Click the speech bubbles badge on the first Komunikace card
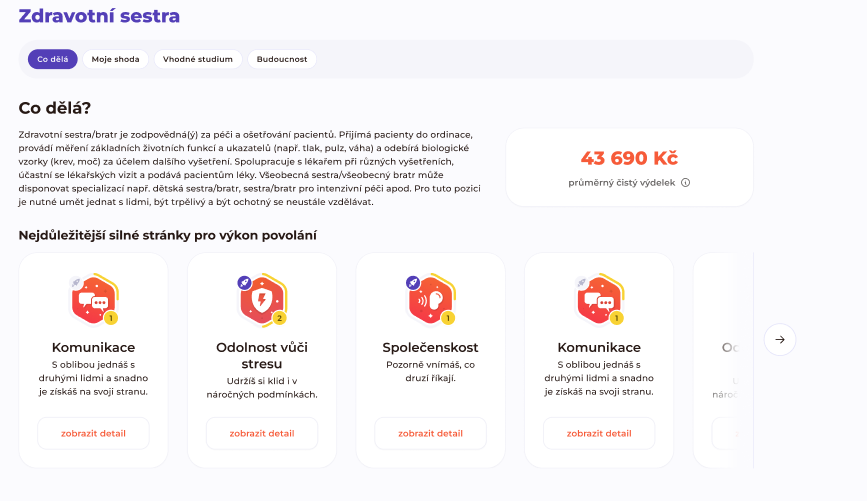 (93, 299)
